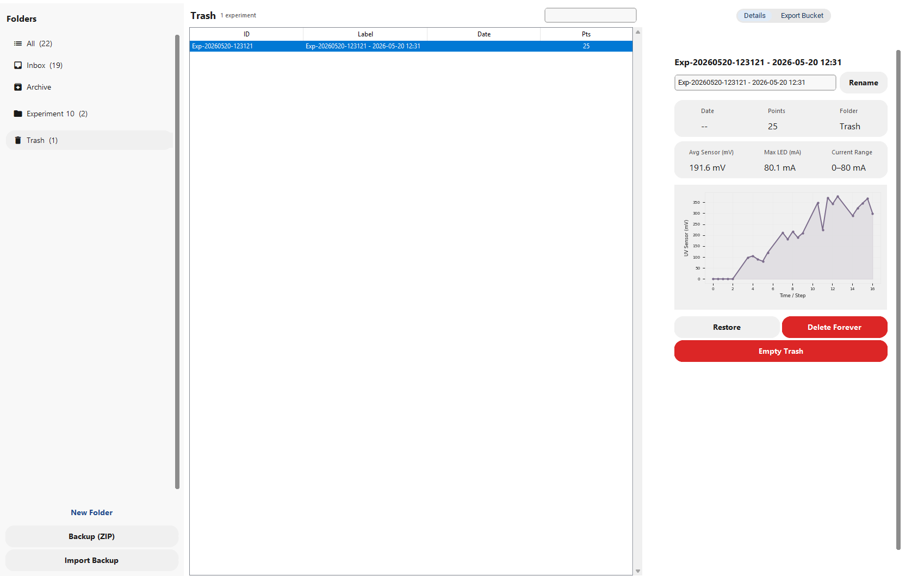This screenshot has height=576, width=924.
Task: Click the Delete Forever button
Action: point(834,327)
